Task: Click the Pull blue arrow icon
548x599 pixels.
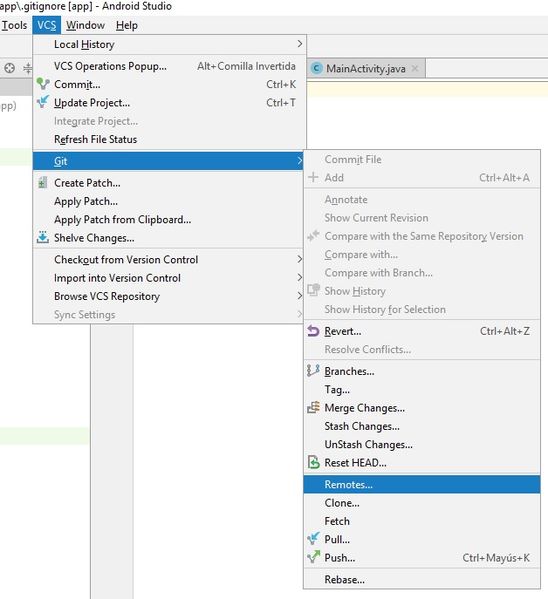Action: point(313,539)
